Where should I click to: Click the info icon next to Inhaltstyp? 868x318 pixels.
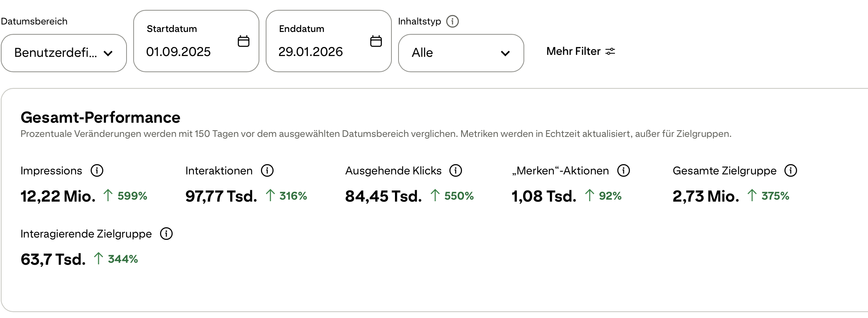point(452,21)
